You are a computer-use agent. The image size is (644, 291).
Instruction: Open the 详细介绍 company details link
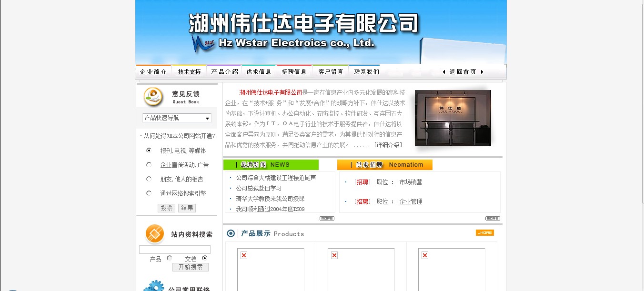coord(388,145)
